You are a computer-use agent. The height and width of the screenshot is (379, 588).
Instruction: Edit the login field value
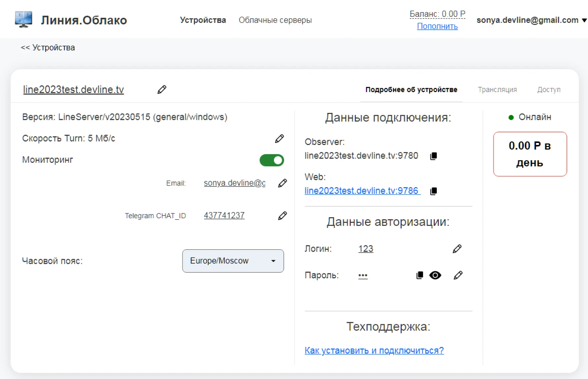point(457,249)
